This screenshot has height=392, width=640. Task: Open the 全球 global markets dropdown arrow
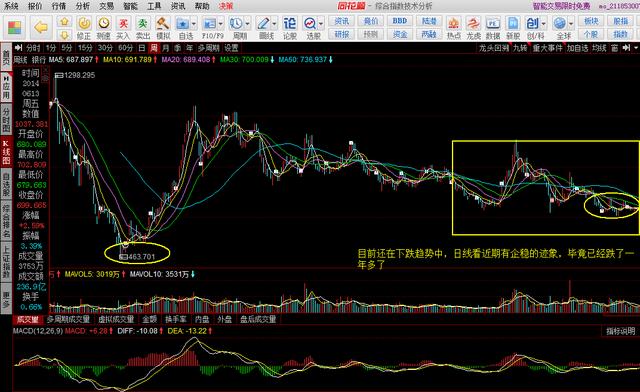click(571, 24)
